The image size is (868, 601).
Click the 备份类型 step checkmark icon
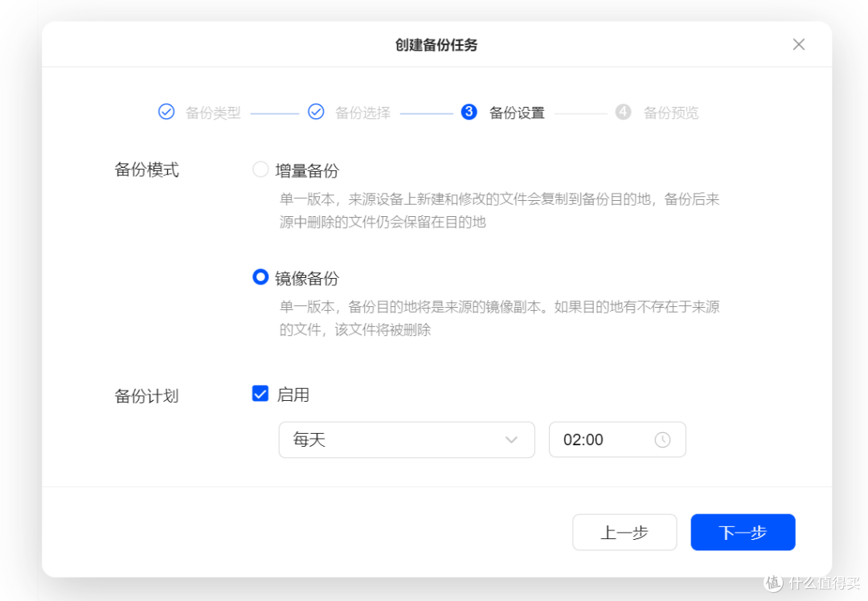(166, 112)
